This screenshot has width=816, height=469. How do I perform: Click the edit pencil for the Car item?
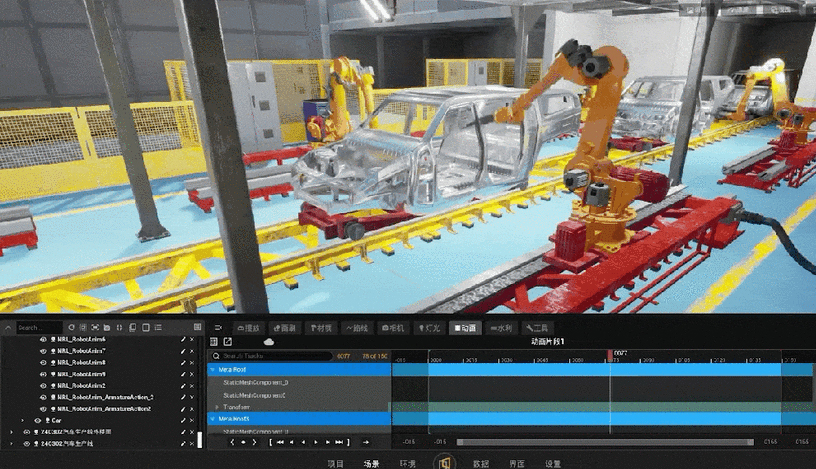[182, 421]
